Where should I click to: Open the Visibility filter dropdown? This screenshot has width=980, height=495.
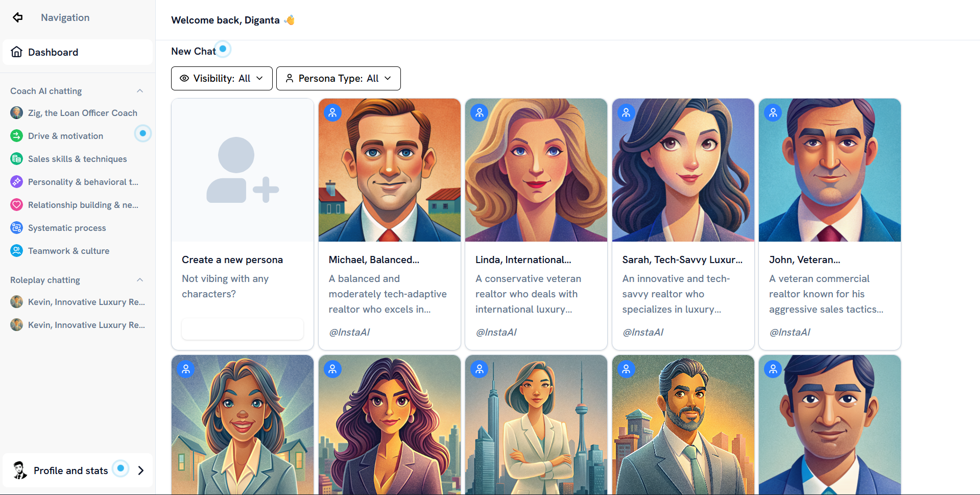pyautogui.click(x=222, y=78)
